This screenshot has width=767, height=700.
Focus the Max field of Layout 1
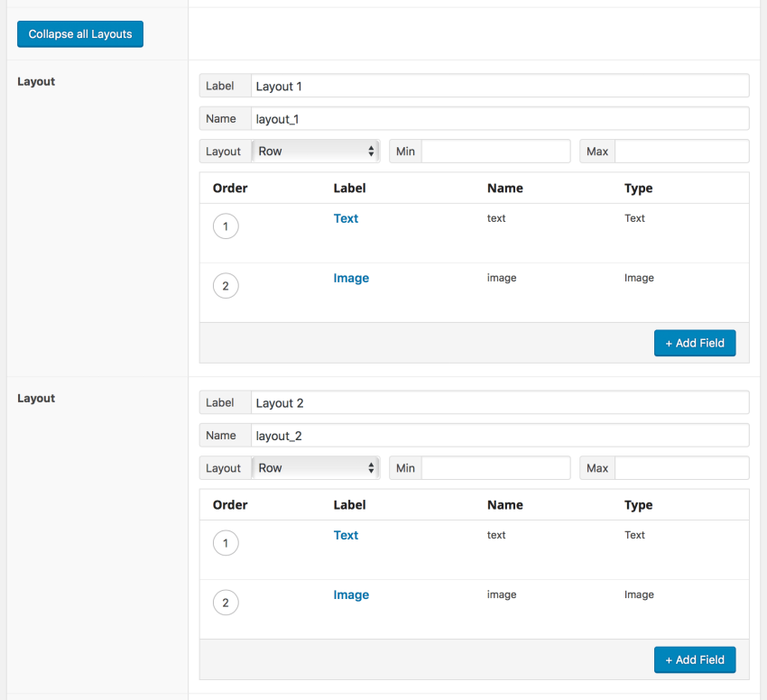click(x=682, y=152)
